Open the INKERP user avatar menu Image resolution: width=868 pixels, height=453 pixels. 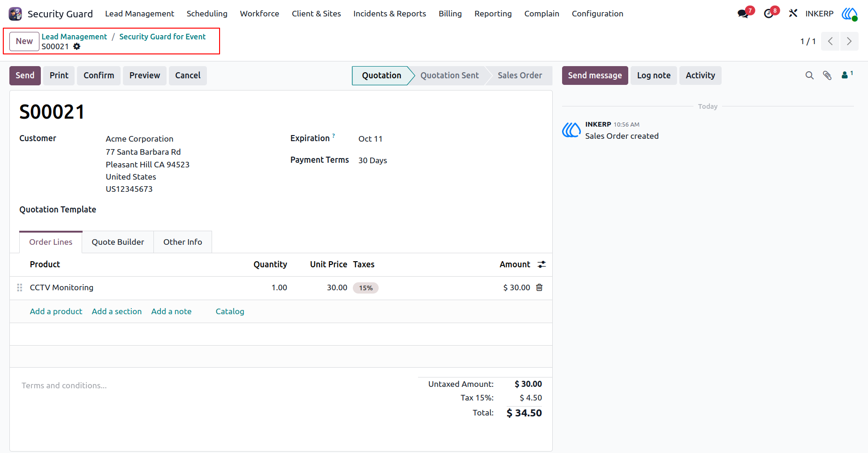(849, 14)
